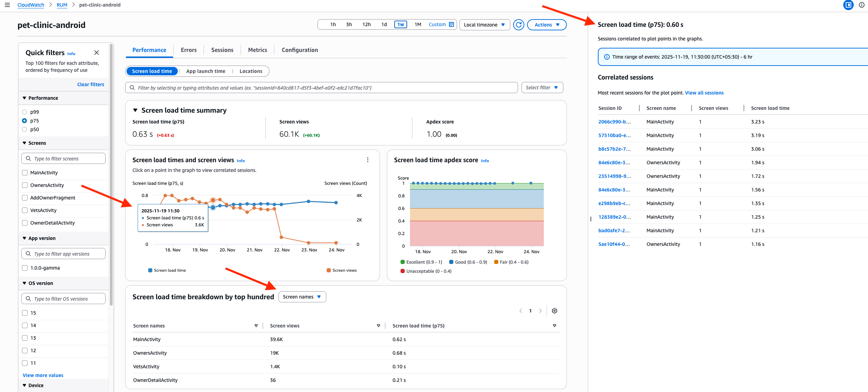Screen dimensions: 868x392
Task: Open the kebab menu on the load times chart
Action: (x=368, y=159)
